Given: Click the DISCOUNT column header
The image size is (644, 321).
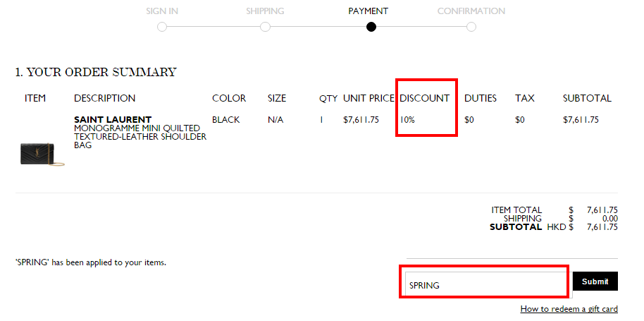Looking at the screenshot, I should coord(425,98).
